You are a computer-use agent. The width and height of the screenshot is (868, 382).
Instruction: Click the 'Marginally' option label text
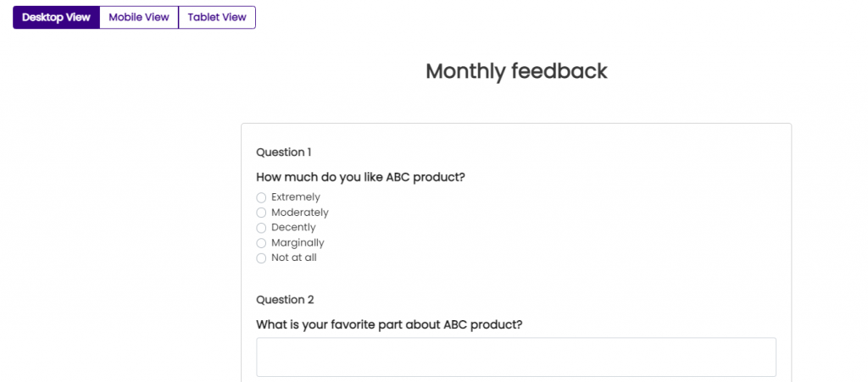[x=298, y=243]
